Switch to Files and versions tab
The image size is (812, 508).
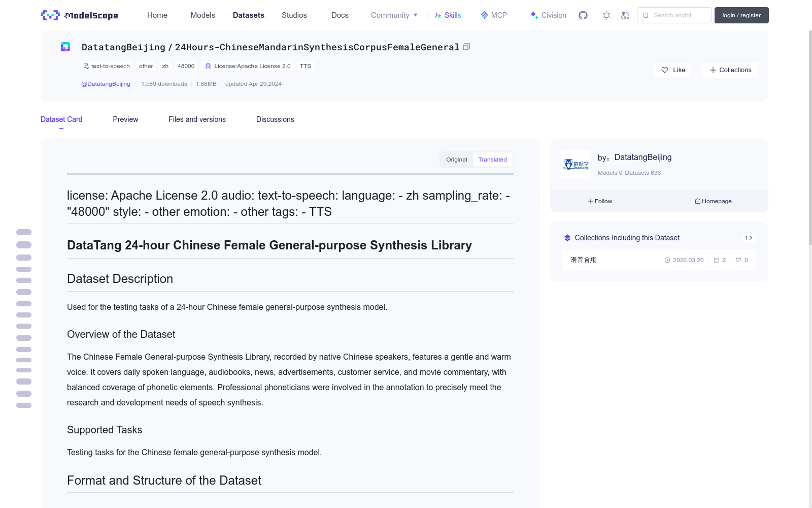tap(197, 119)
